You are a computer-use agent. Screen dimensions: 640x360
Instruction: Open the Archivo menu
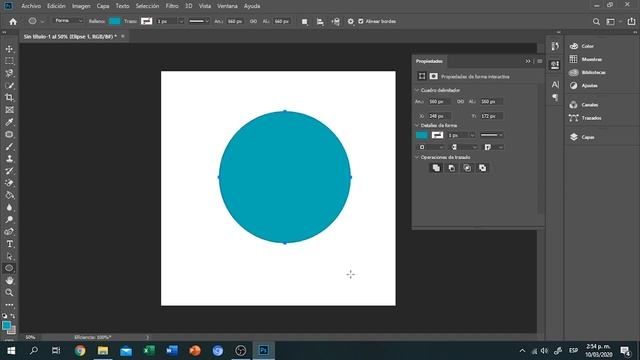tap(31, 6)
